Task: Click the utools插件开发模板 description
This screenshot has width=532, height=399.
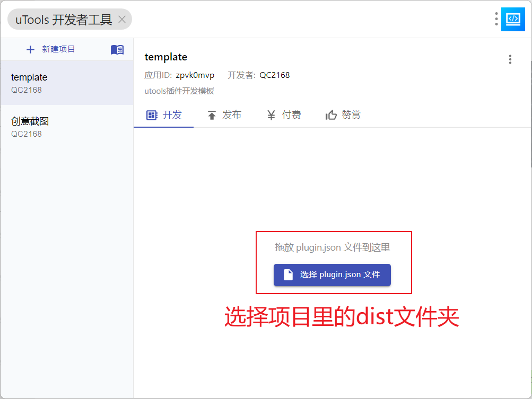Action: [x=179, y=91]
